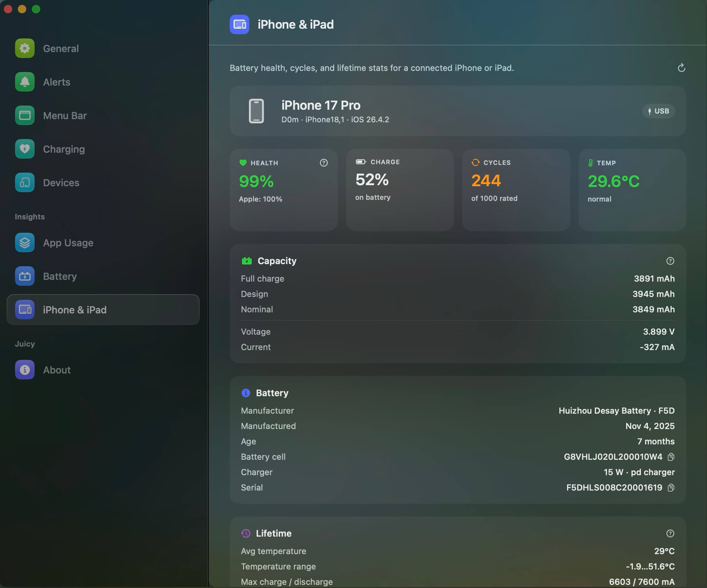Switch to the App Usage label
Image resolution: width=707 pixels, height=588 pixels.
coord(68,243)
